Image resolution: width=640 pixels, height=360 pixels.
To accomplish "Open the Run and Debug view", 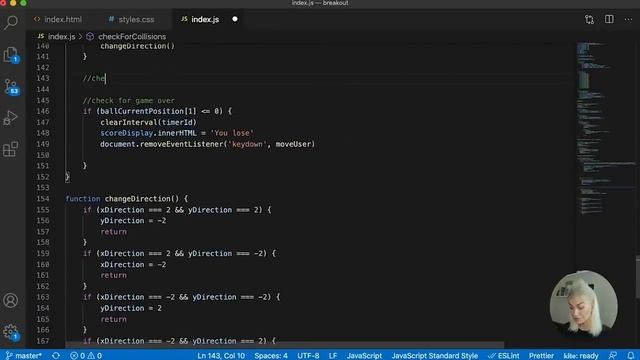I will 11,118.
